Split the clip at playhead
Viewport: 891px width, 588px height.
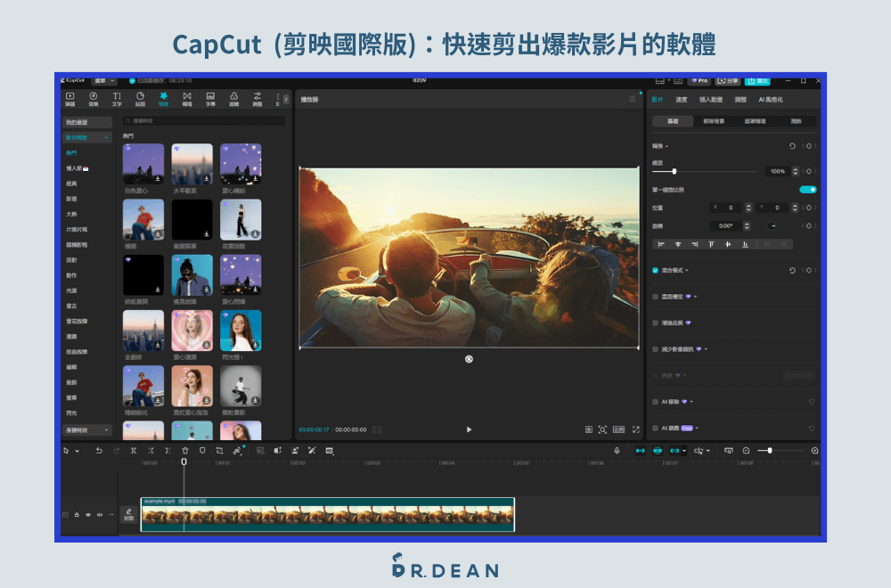click(134, 451)
